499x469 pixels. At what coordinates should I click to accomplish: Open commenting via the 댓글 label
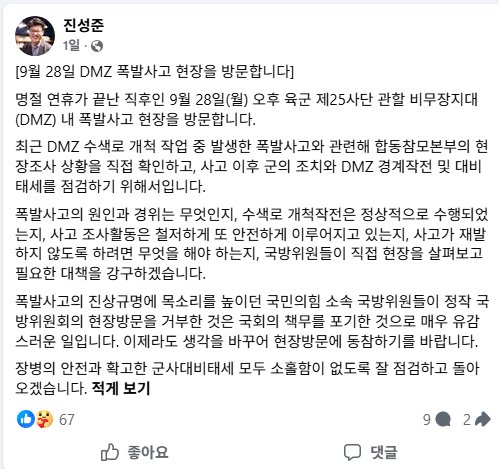click(384, 452)
